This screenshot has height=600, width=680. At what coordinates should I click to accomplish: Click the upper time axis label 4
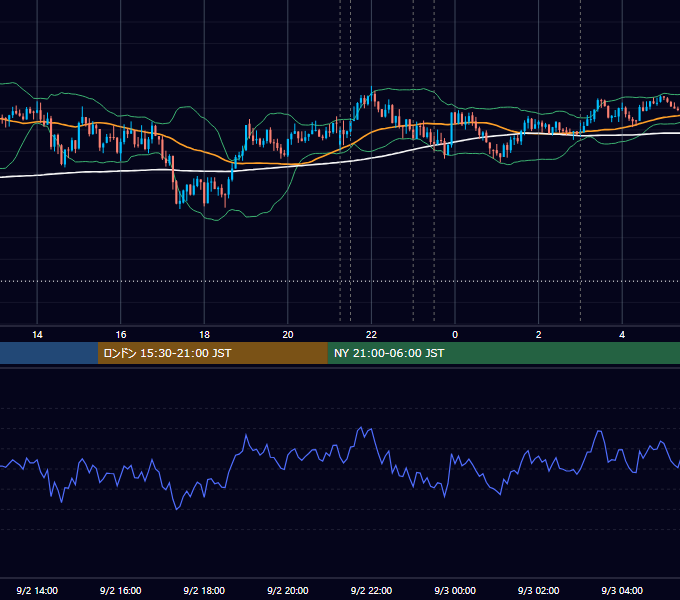click(x=622, y=335)
